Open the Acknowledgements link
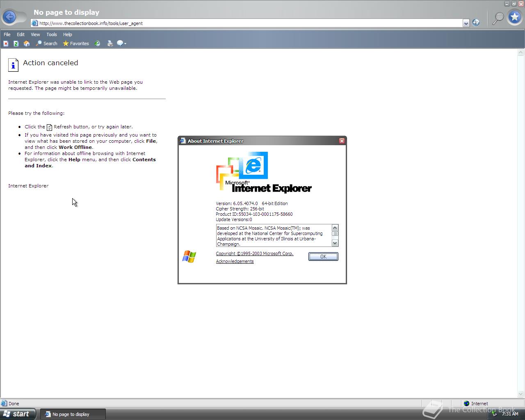The height and width of the screenshot is (420, 525). (235, 261)
